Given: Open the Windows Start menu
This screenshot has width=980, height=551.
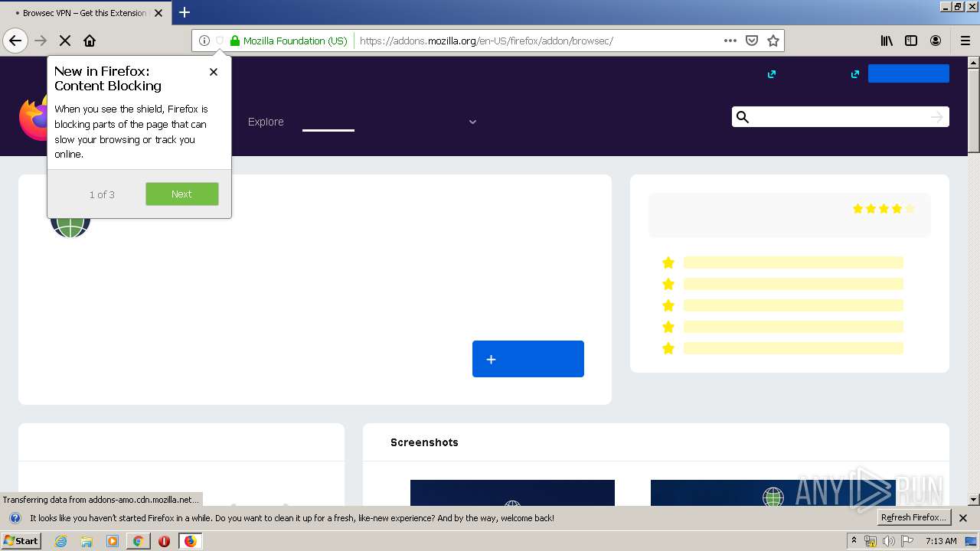Looking at the screenshot, I should click(x=21, y=540).
